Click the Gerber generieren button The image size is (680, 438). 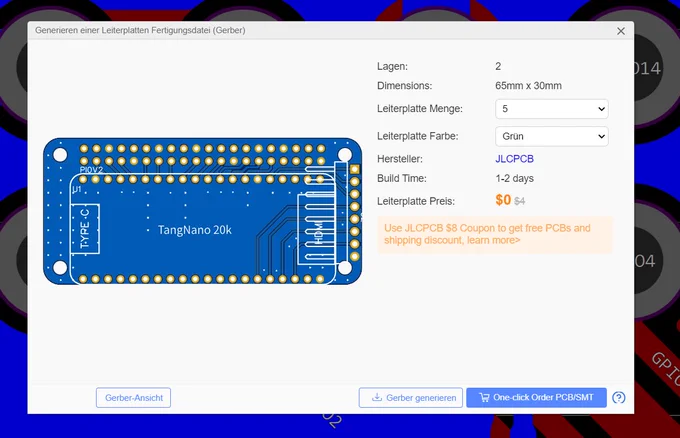(x=411, y=398)
